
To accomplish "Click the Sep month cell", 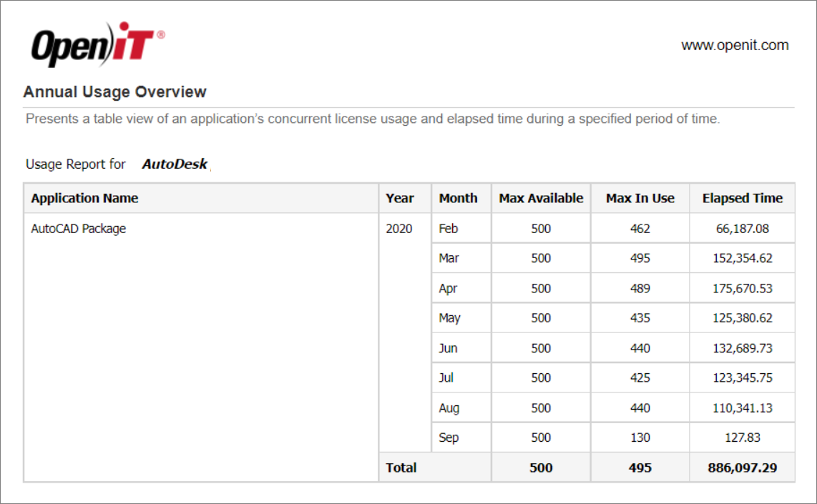I will click(450, 437).
